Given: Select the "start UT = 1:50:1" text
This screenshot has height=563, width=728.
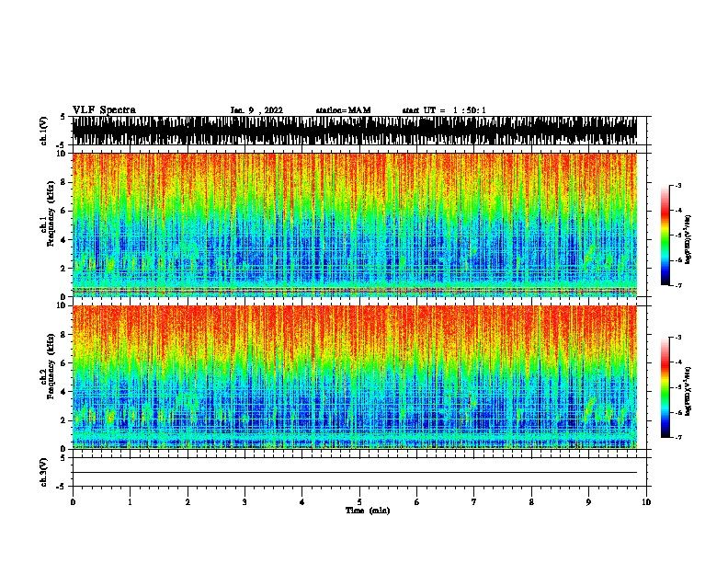Looking at the screenshot, I should tap(444, 110).
